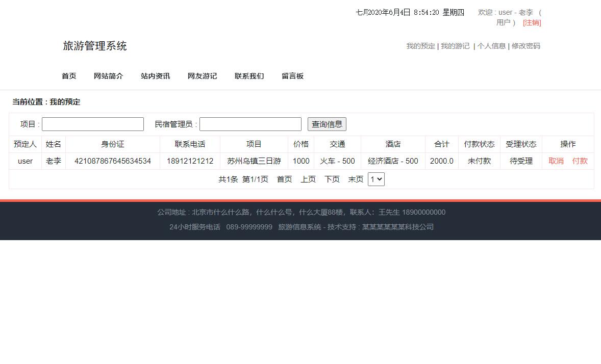Open the 站内资讯 menu item
Screen dimensions: 601x364
point(155,75)
